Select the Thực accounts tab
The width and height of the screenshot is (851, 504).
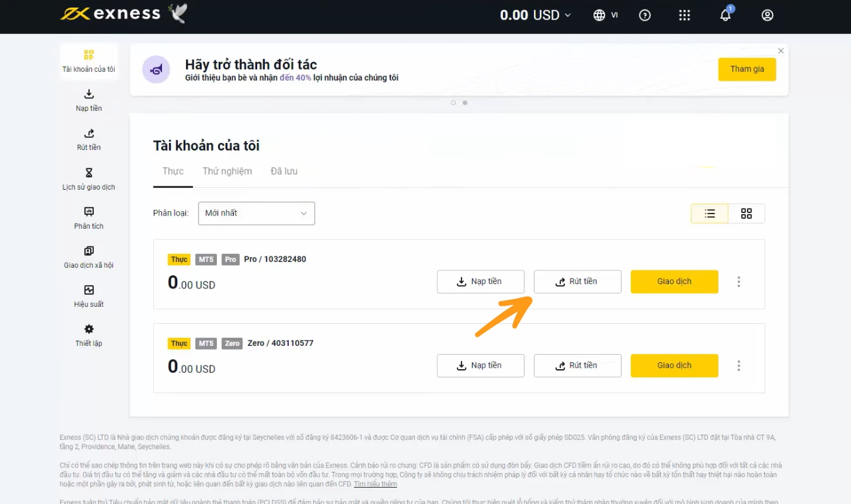(x=173, y=171)
